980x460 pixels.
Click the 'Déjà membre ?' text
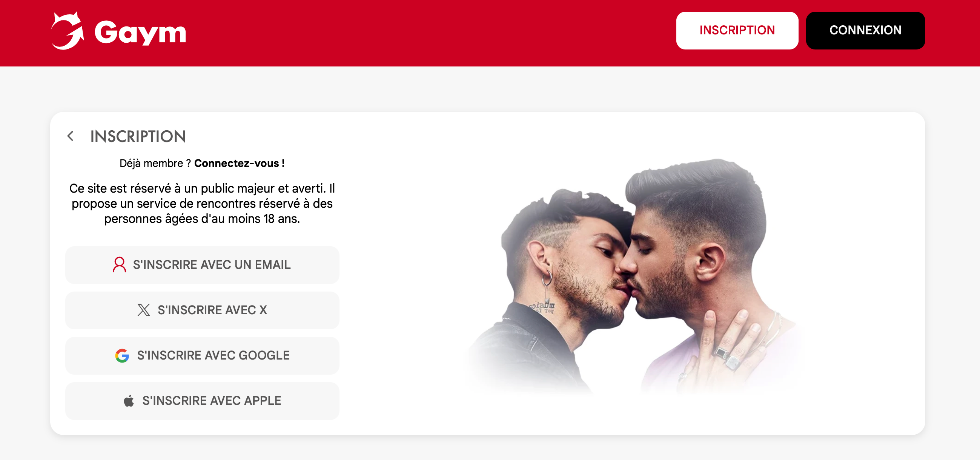click(155, 164)
